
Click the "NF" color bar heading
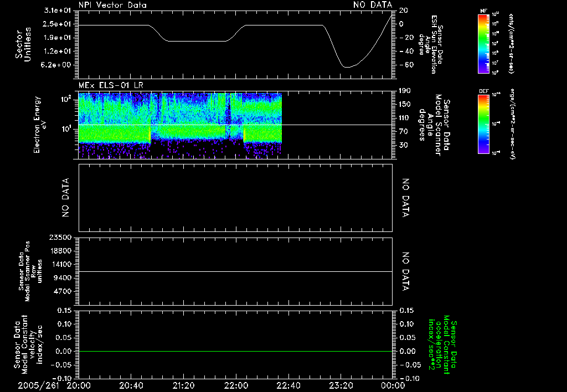(484, 11)
